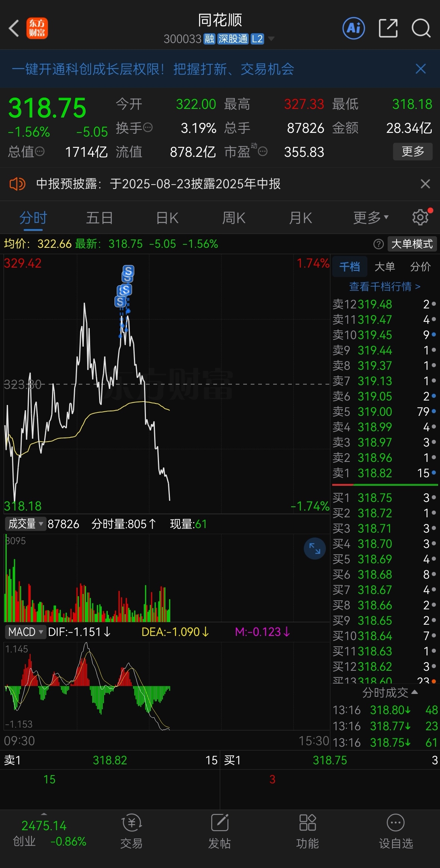
Task: Open chart settings gear icon
Action: coord(420,217)
